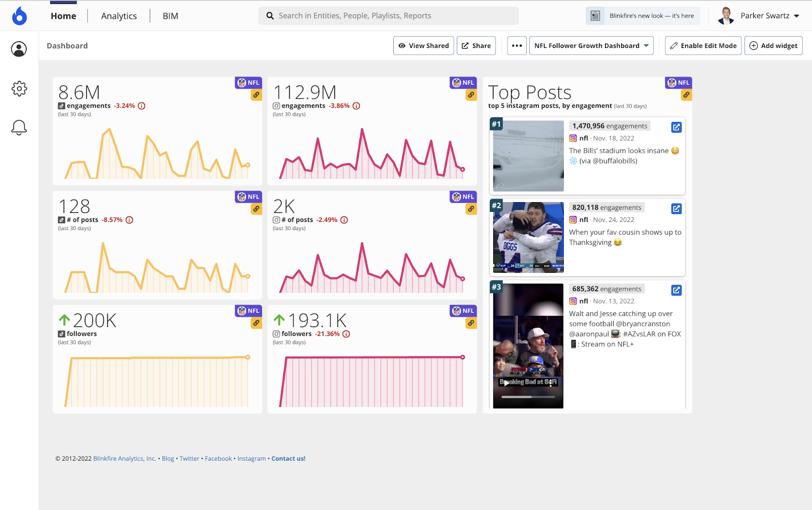
Task: Click the nfl account name on post #1
Action: pyautogui.click(x=584, y=138)
